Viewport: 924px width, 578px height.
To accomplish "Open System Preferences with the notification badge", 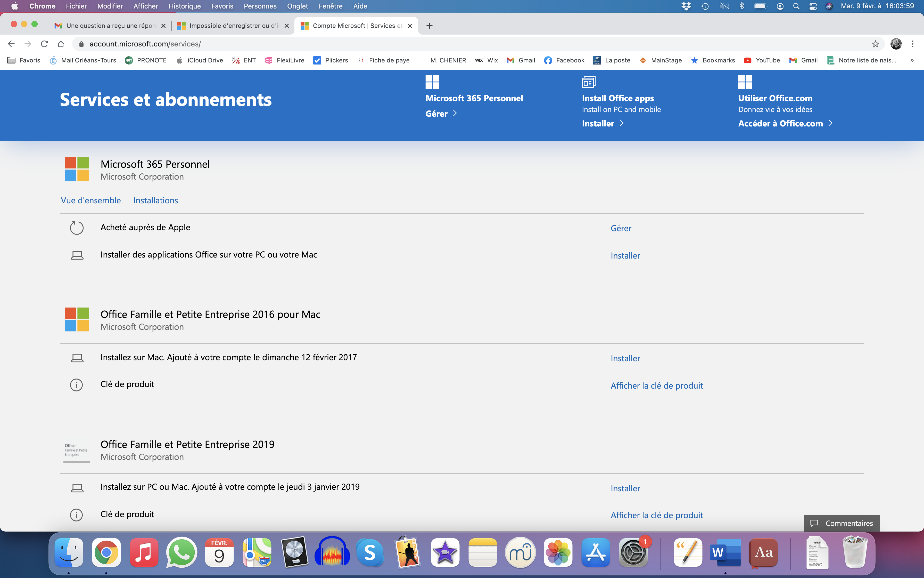I will 633,552.
